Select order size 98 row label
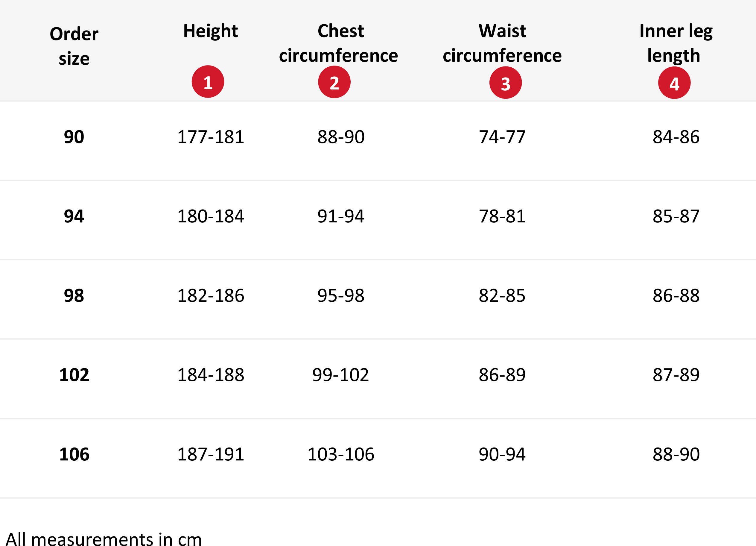756x546 pixels. 74,295
